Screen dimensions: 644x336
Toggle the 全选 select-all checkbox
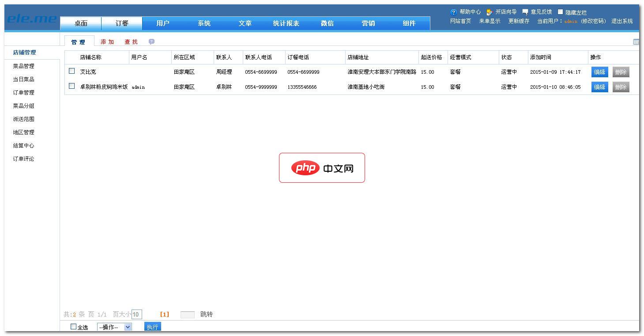[73, 327]
